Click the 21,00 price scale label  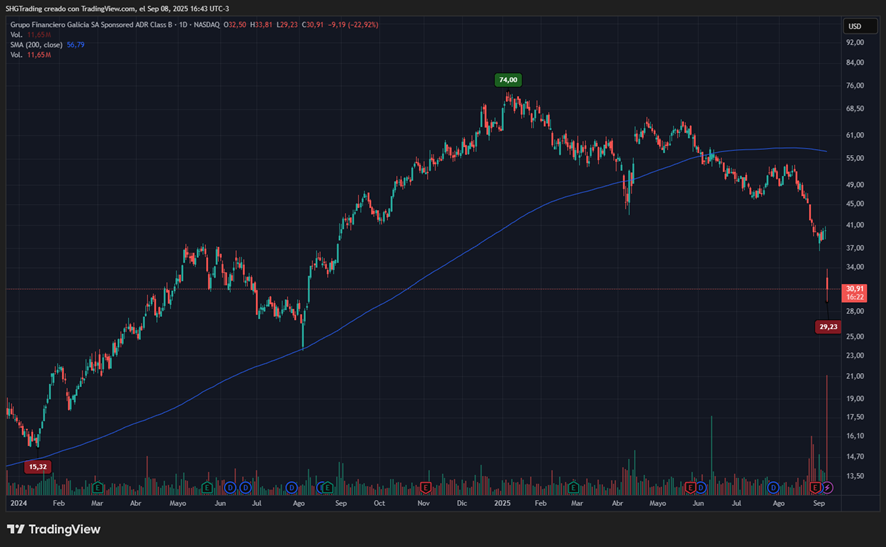pos(855,376)
